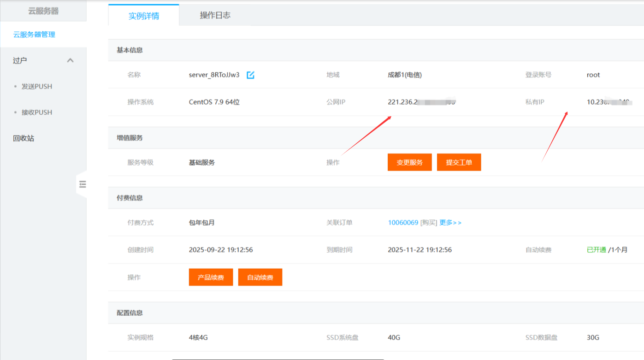This screenshot has height=360, width=644.
Task: Collapse the 过户 menu chevron
Action: [x=70, y=60]
